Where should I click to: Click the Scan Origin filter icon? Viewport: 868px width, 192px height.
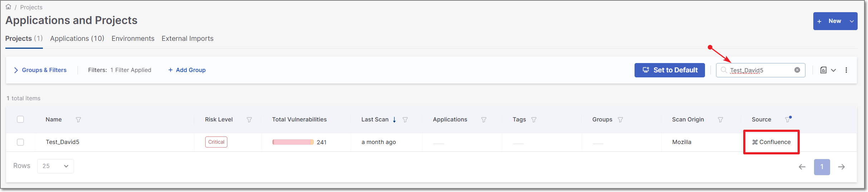720,120
